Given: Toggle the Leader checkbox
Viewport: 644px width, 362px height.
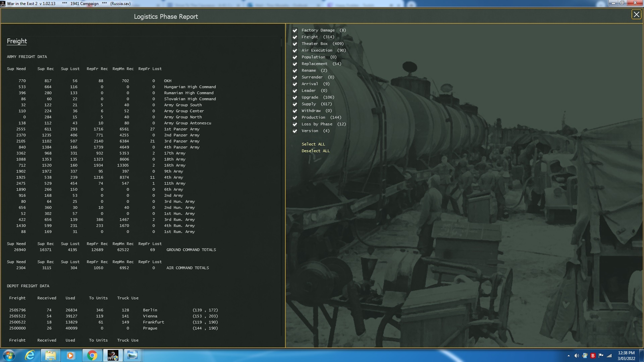Looking at the screenshot, I should [295, 90].
